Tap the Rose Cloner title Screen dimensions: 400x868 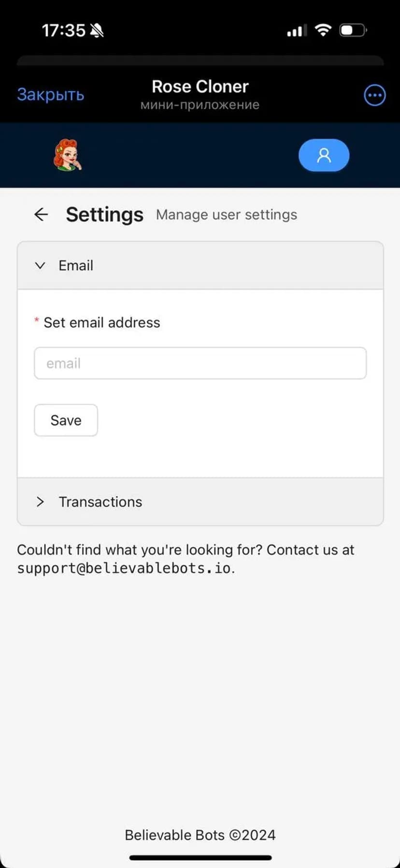pos(200,87)
